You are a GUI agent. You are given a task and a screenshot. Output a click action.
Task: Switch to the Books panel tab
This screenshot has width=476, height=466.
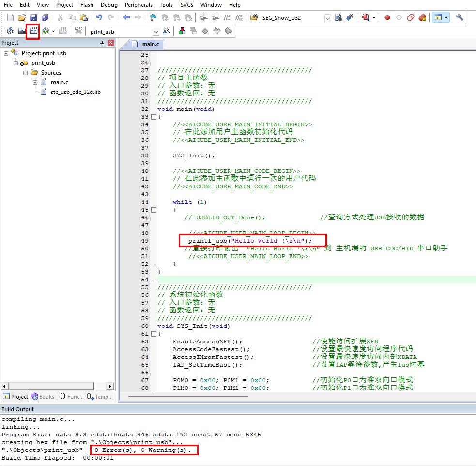click(43, 397)
